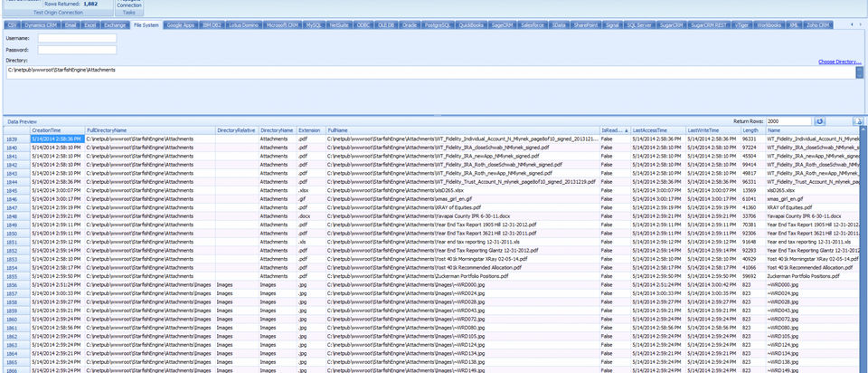This screenshot has width=868, height=373.
Task: Switch to the Exchange tab
Action: click(116, 25)
